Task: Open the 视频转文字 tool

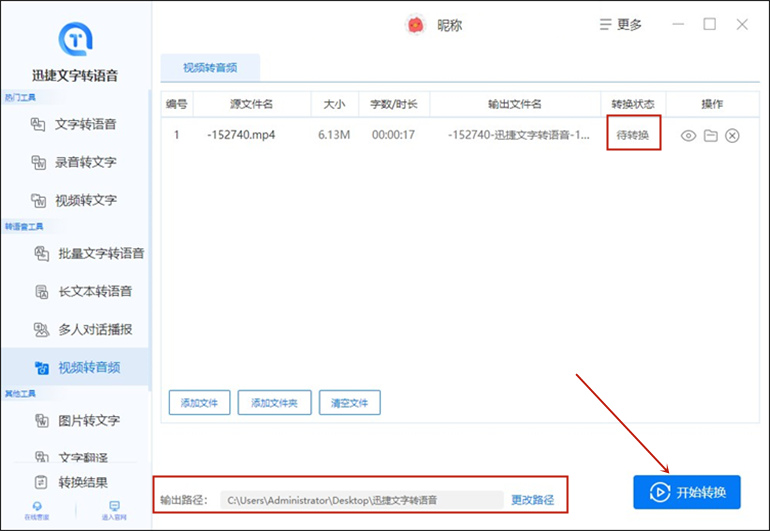Action: coord(74,200)
